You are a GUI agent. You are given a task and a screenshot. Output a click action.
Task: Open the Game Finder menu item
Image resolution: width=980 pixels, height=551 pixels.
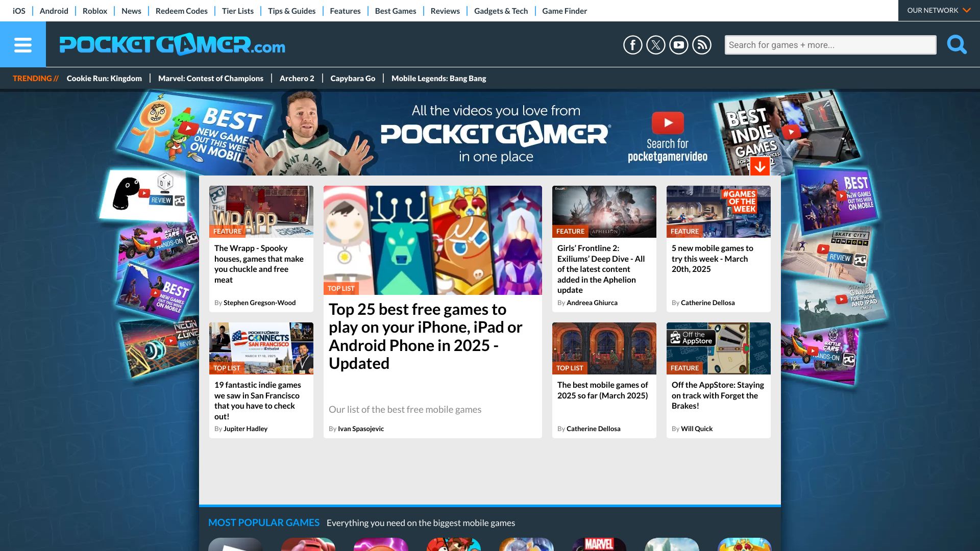click(x=564, y=11)
